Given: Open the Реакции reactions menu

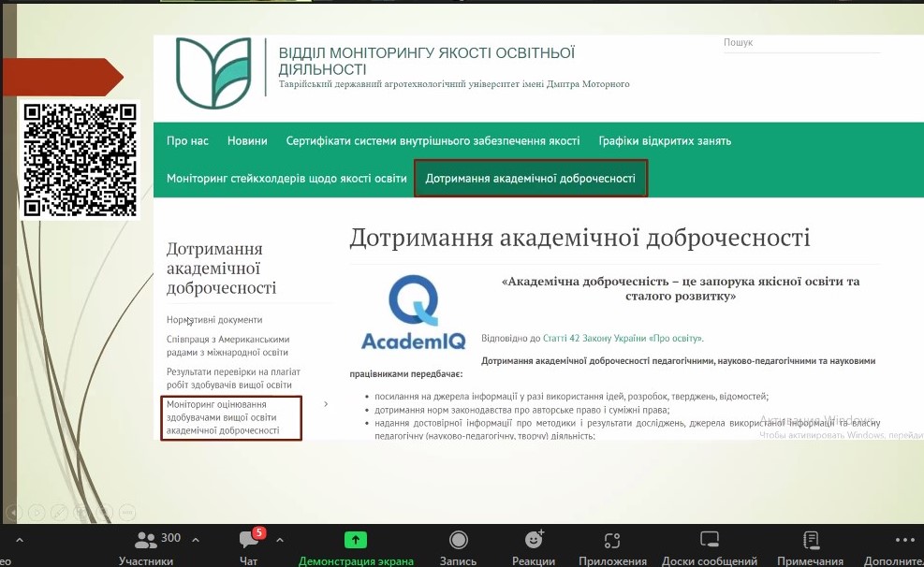Looking at the screenshot, I should (534, 548).
